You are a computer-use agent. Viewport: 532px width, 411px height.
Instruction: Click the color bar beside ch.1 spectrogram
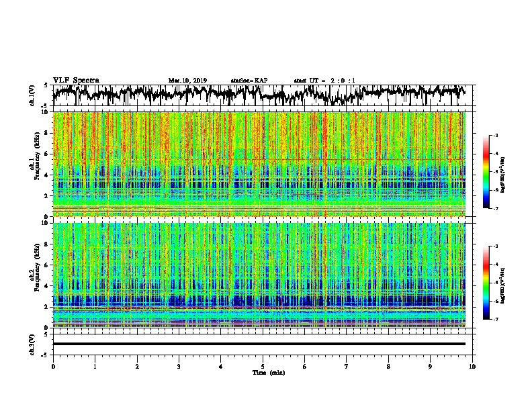pyautogui.click(x=486, y=172)
